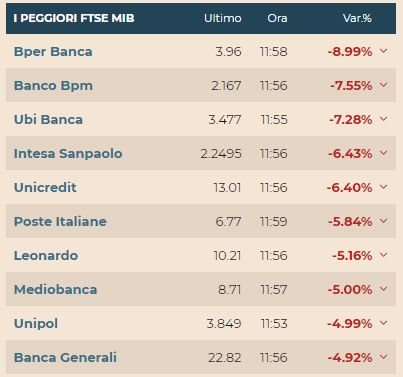Open the Bper Banca stock link
Image resolution: width=403 pixels, height=377 pixels.
click(x=53, y=52)
